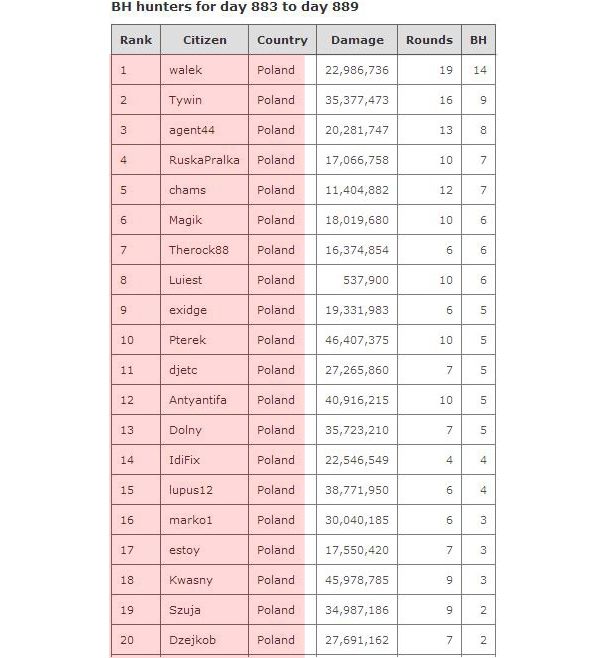Select the damage value 46,407,375

pyautogui.click(x=356, y=340)
